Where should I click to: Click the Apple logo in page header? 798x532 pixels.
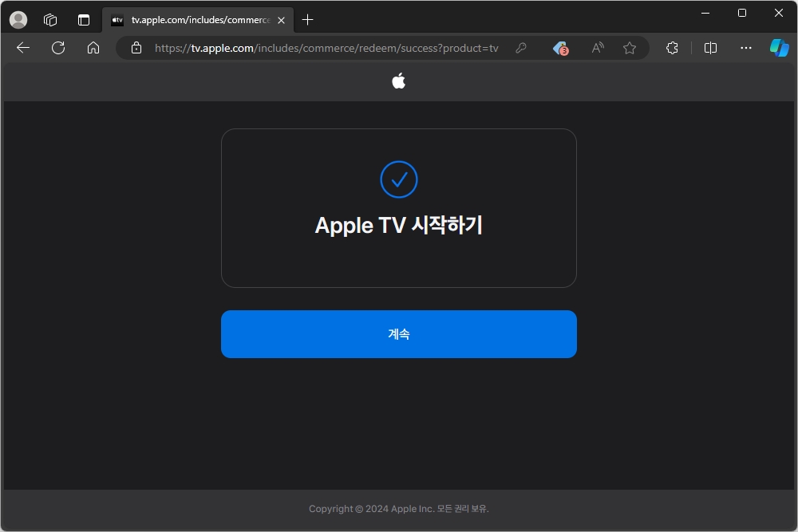398,81
